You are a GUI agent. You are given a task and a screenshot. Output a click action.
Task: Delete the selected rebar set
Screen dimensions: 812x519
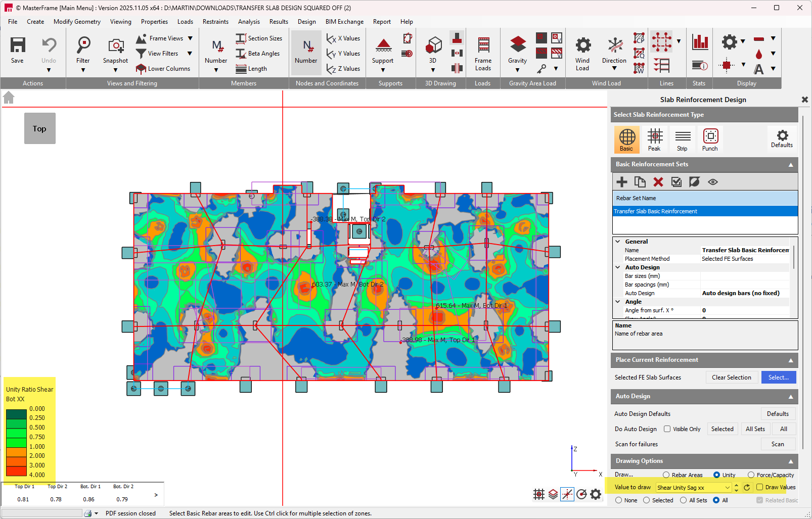[658, 182]
